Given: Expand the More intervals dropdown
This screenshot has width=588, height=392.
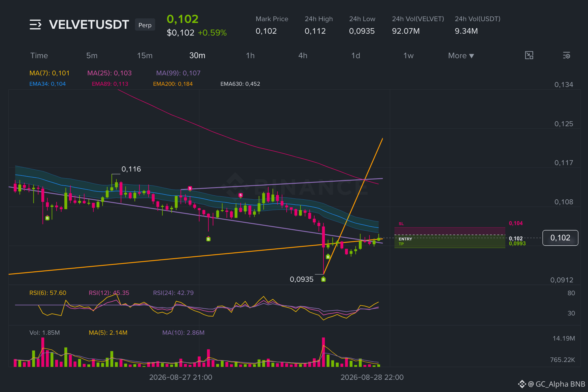Looking at the screenshot, I should click(461, 55).
